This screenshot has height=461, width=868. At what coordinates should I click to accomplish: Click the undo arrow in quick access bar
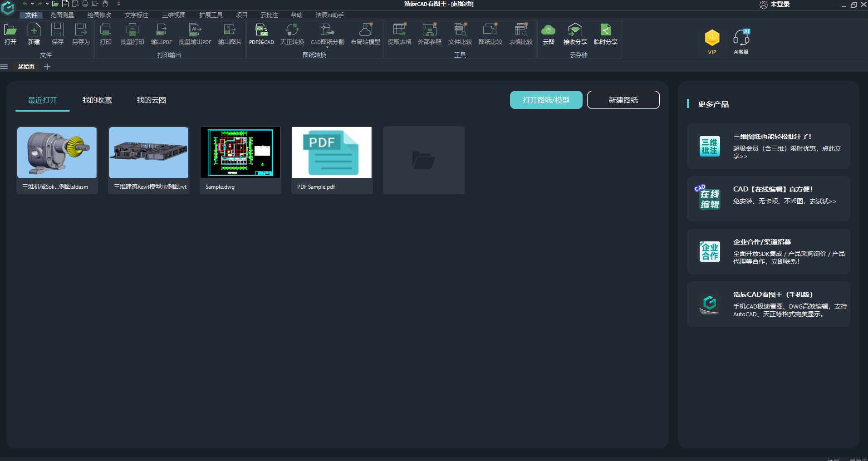(25, 4)
